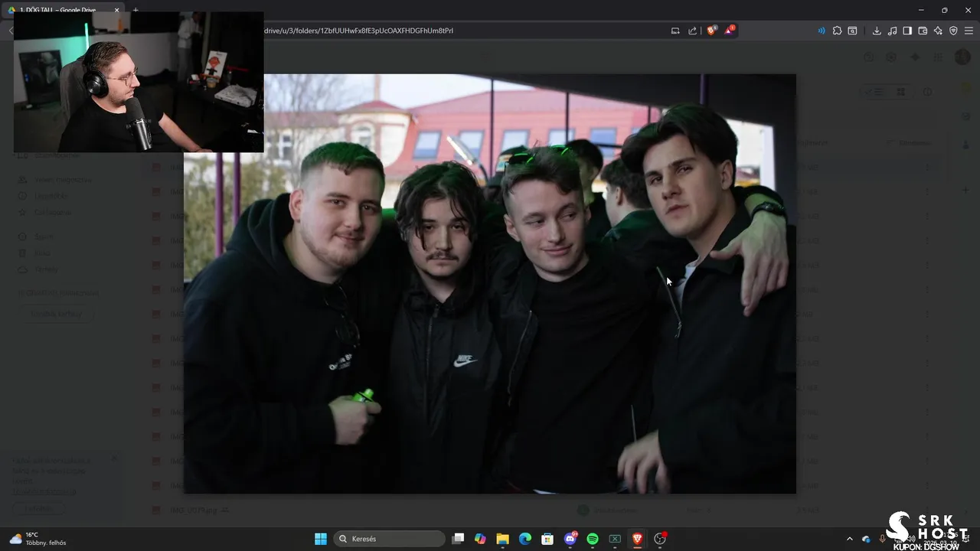Screen dimensions: 980x551
Task: Launch Copilot from the taskbar
Action: point(480,539)
